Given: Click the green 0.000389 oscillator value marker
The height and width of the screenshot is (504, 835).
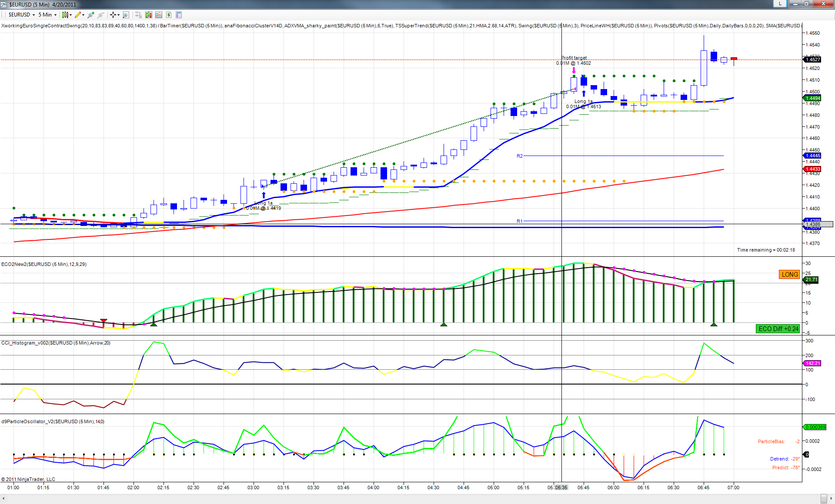Looking at the screenshot, I should pyautogui.click(x=815, y=427).
